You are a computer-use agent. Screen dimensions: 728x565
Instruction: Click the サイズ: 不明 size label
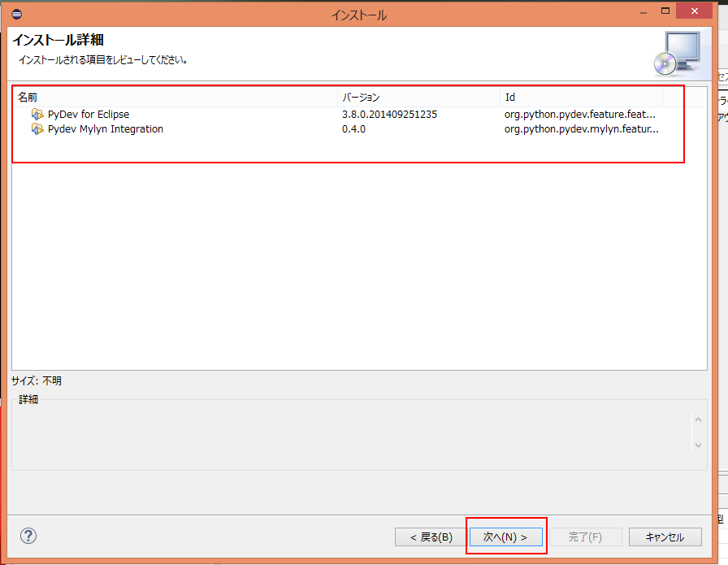[x=37, y=381]
